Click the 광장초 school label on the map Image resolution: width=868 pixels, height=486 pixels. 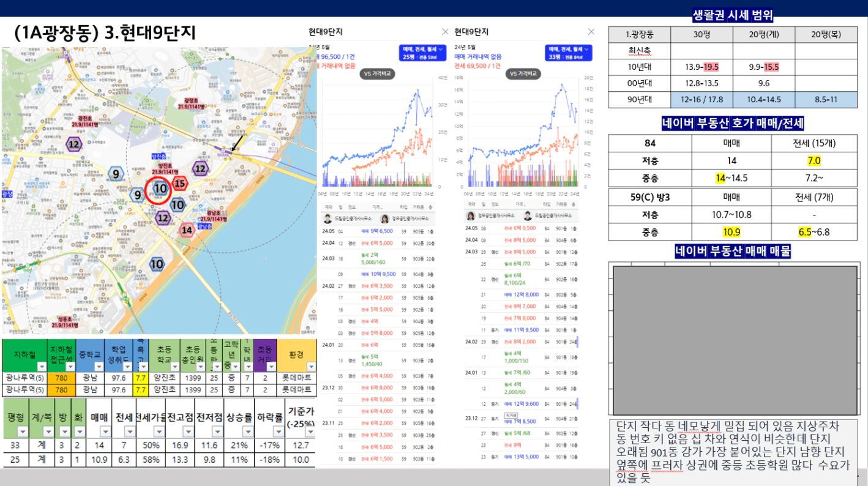192,103
